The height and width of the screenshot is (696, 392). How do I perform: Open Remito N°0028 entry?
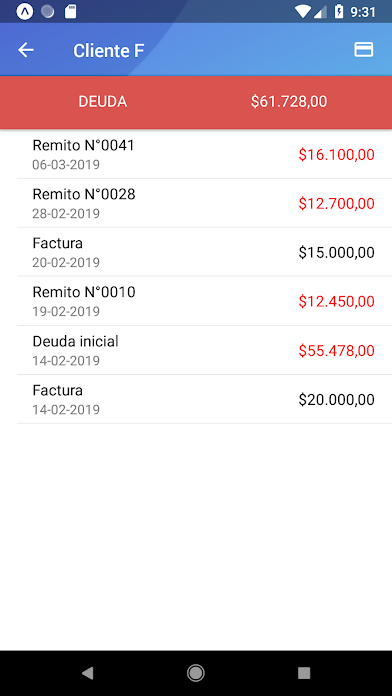click(x=198, y=203)
